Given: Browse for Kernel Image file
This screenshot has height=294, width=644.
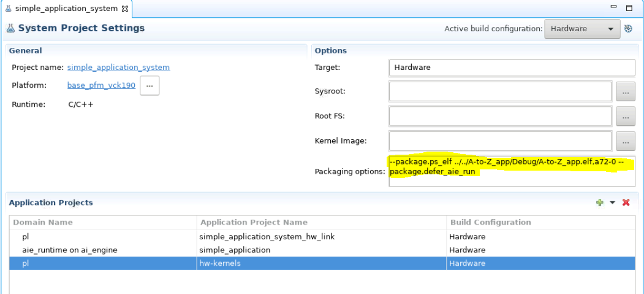Looking at the screenshot, I should [625, 141].
